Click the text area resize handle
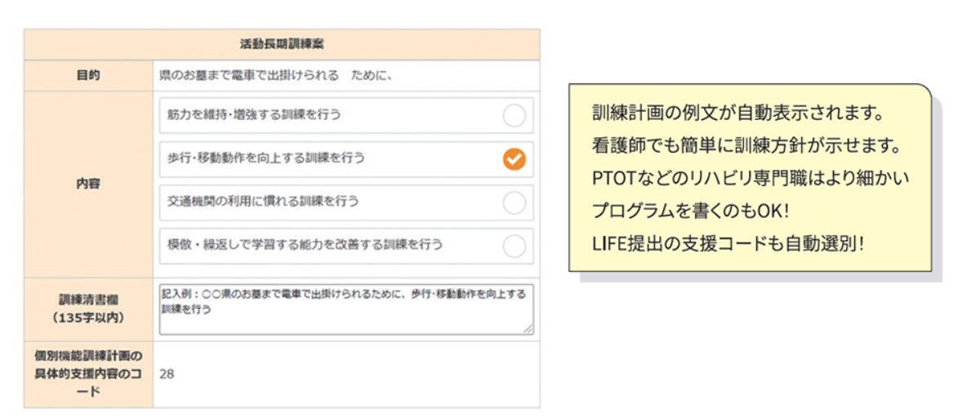The image size is (980, 419). pyautogui.click(x=528, y=328)
